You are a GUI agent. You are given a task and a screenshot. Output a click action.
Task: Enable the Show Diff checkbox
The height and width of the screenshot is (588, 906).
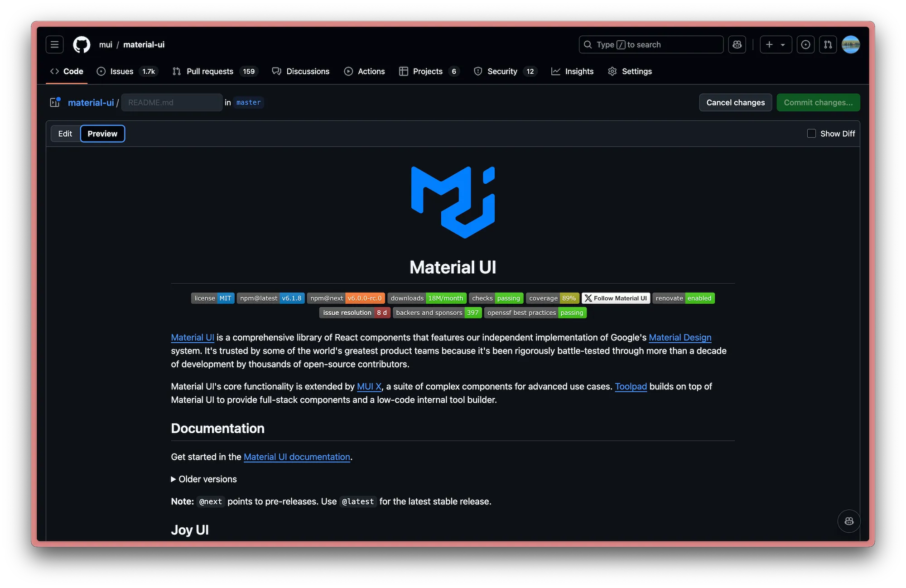[811, 134]
